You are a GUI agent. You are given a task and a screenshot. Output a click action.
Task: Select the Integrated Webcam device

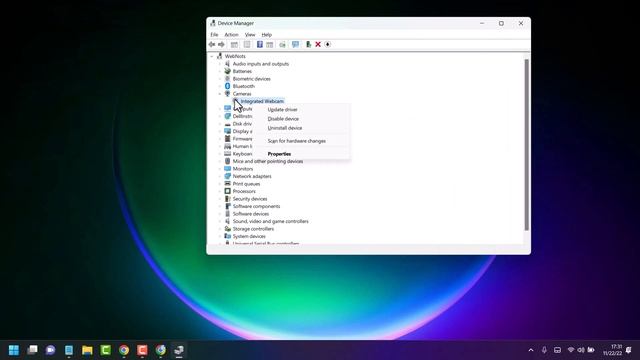[262, 101]
